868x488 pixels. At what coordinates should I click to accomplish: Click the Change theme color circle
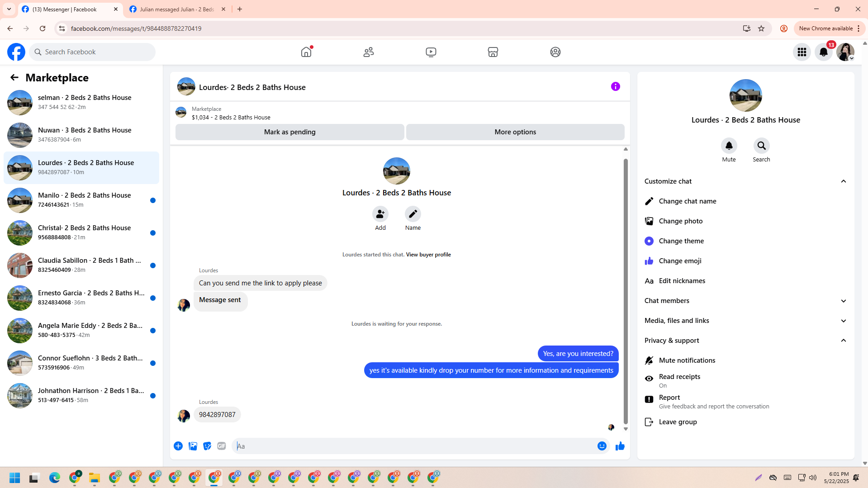coord(649,241)
